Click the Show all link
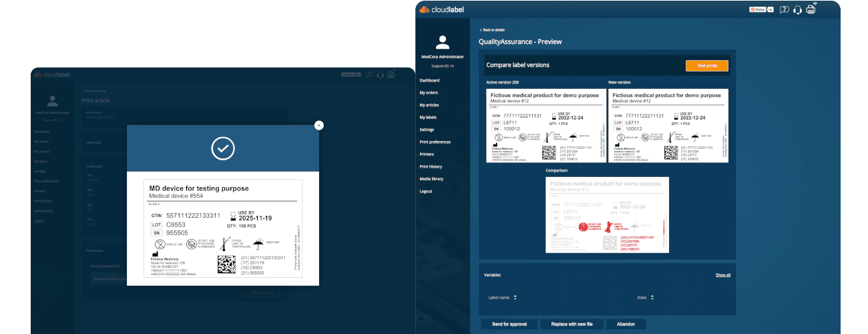The image size is (868, 334). click(723, 275)
